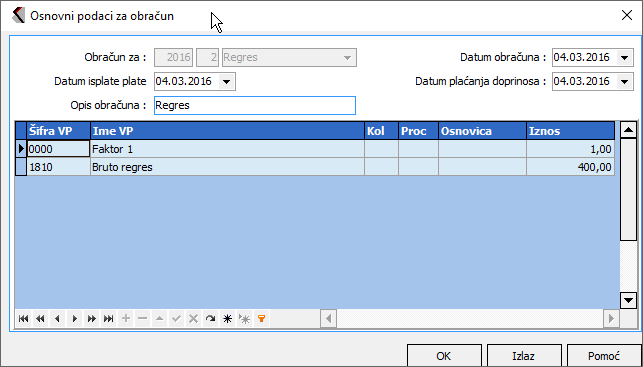Viewport: 643px width, 367px height.
Task: Expand Datum plaćanja doprinosa date dropdown
Action: pos(625,81)
